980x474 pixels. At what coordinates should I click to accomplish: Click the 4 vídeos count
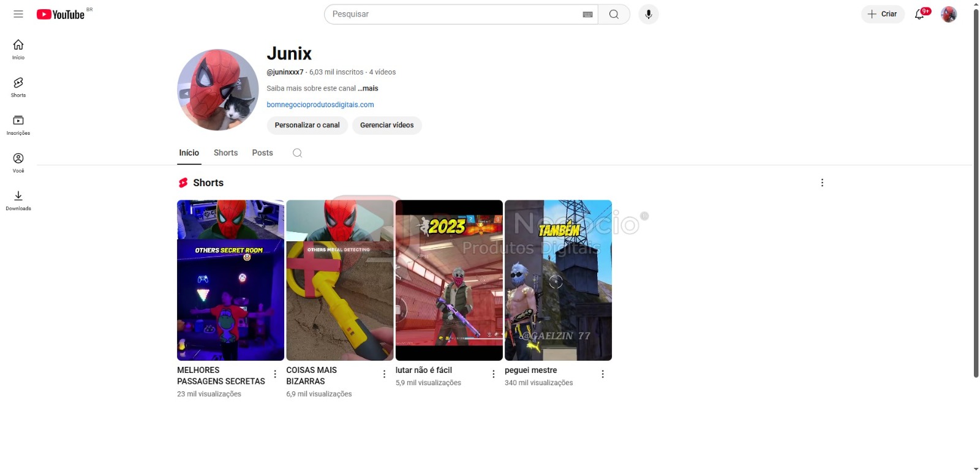tap(382, 72)
